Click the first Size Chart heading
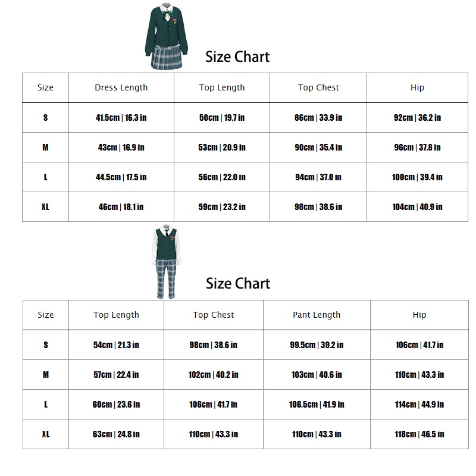 pos(237,57)
